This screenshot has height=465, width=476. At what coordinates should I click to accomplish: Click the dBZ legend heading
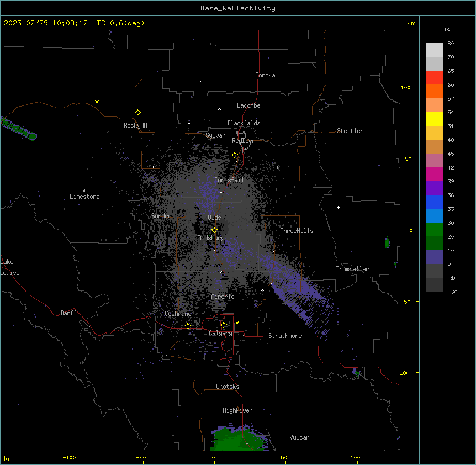(x=447, y=29)
